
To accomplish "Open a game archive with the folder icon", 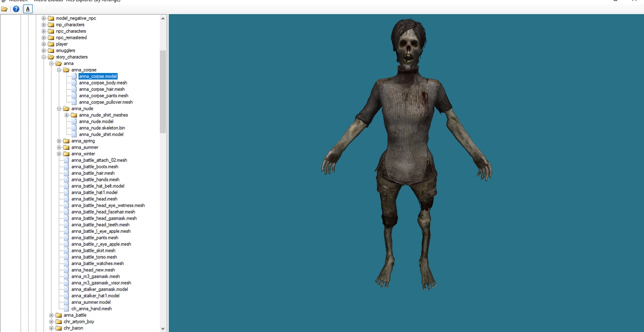I will [x=5, y=9].
